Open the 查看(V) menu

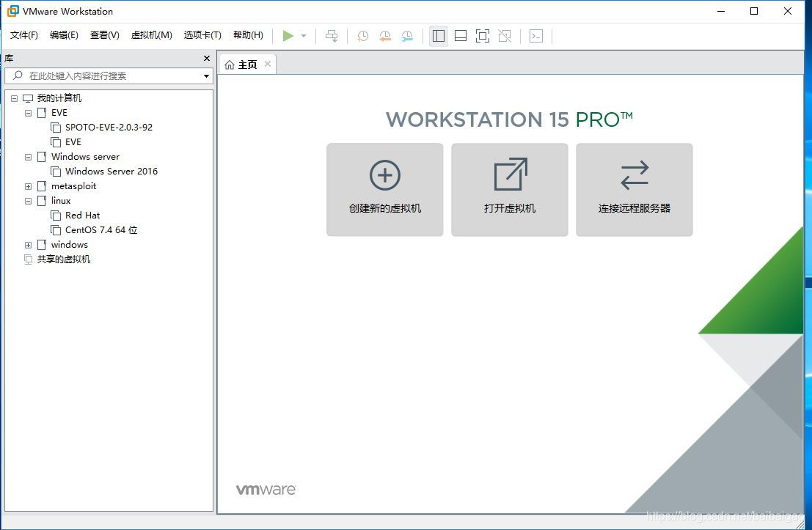click(x=105, y=35)
